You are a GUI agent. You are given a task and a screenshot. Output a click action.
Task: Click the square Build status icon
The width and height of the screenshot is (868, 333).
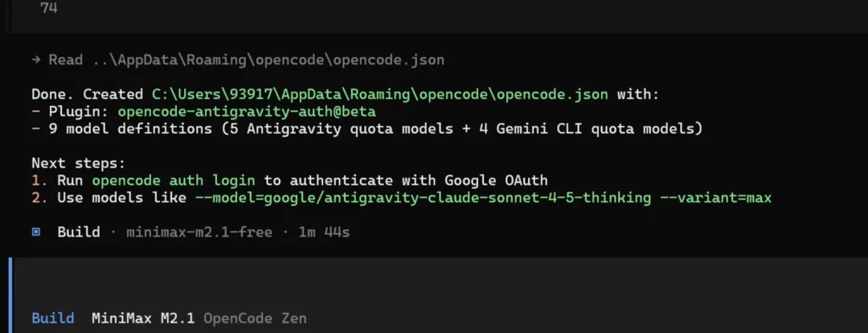pos(36,232)
